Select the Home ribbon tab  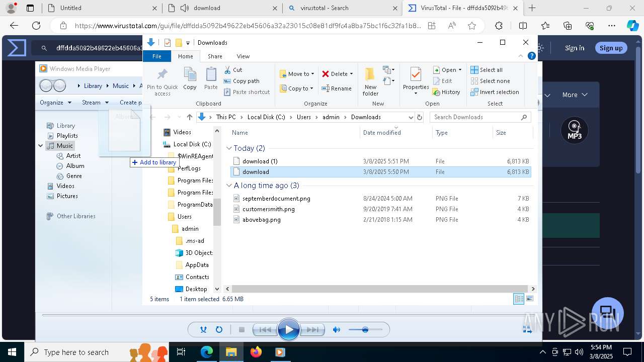point(185,56)
